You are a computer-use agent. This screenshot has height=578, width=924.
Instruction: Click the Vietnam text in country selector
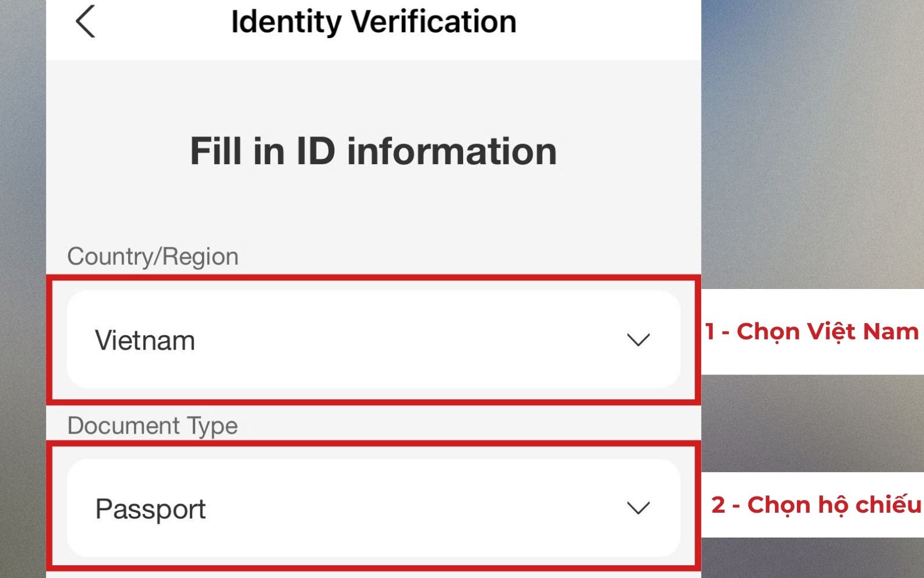click(x=145, y=340)
